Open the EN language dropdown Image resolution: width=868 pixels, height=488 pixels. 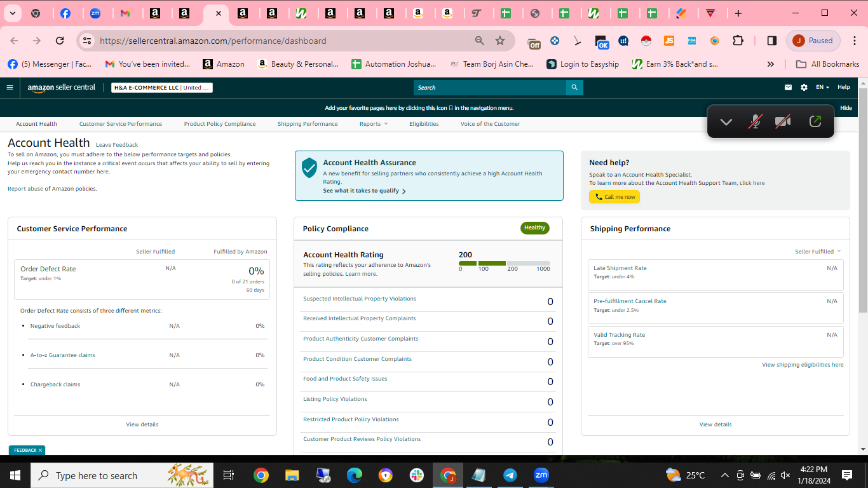[x=822, y=88]
